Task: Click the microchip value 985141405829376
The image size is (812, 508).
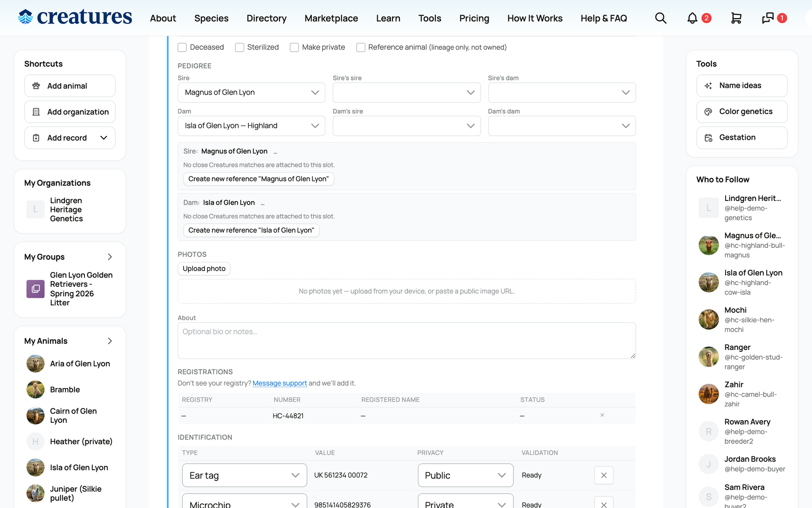Action: [342, 504]
